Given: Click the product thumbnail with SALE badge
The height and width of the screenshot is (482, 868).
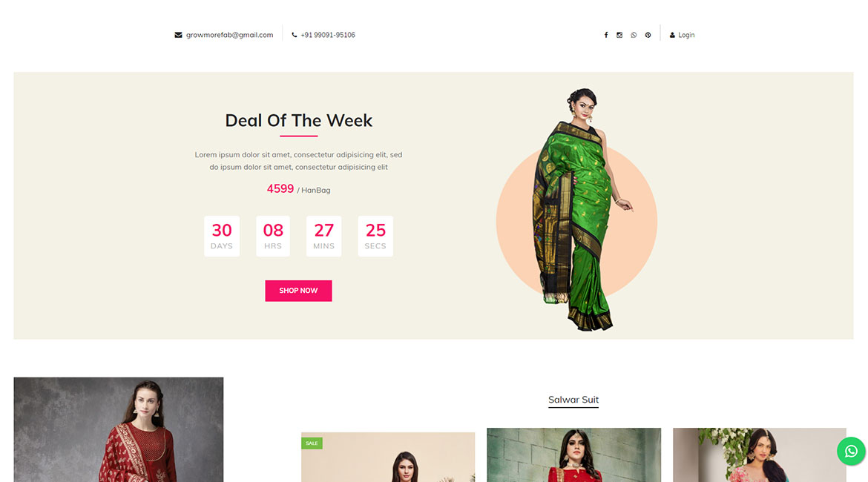Looking at the screenshot, I should coord(388,457).
